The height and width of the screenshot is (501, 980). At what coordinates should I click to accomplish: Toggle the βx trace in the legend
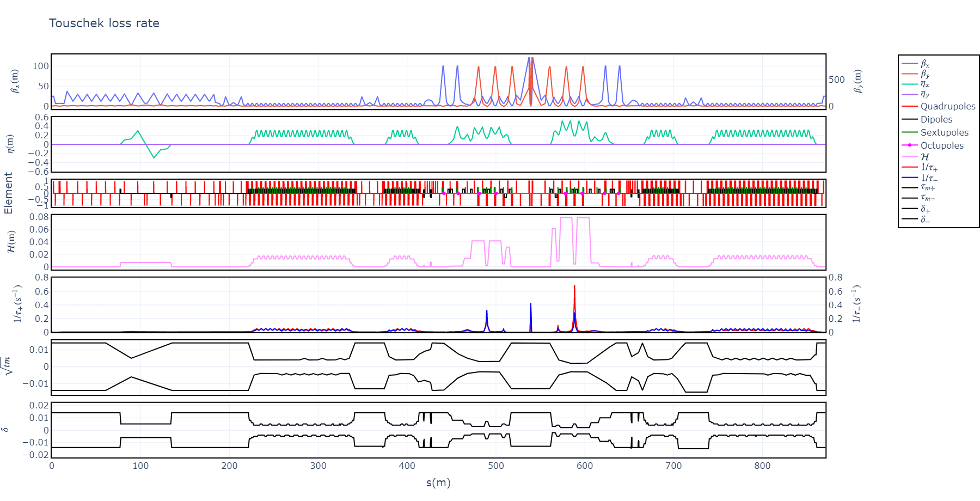pos(925,64)
